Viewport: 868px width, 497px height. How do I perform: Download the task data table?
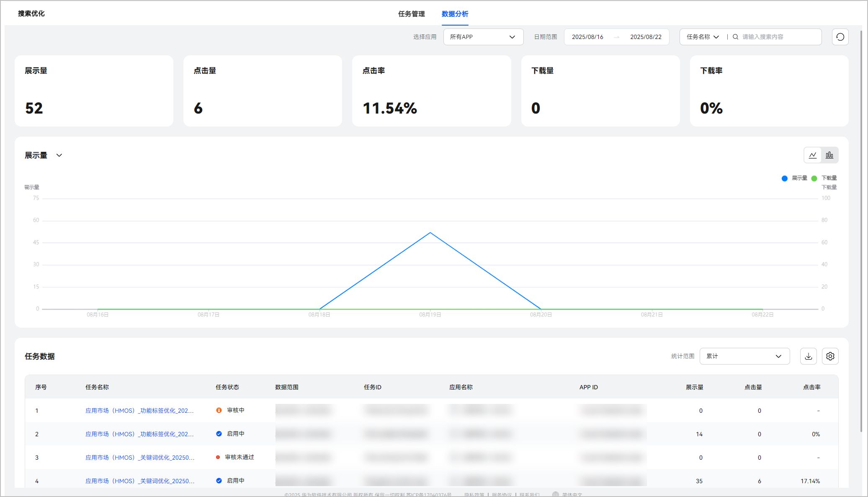pyautogui.click(x=809, y=356)
